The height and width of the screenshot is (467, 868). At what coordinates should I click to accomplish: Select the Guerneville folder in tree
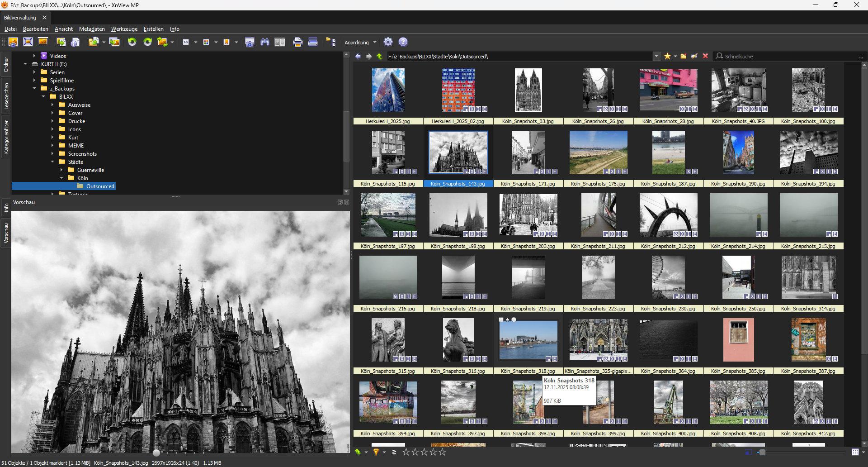pos(90,170)
